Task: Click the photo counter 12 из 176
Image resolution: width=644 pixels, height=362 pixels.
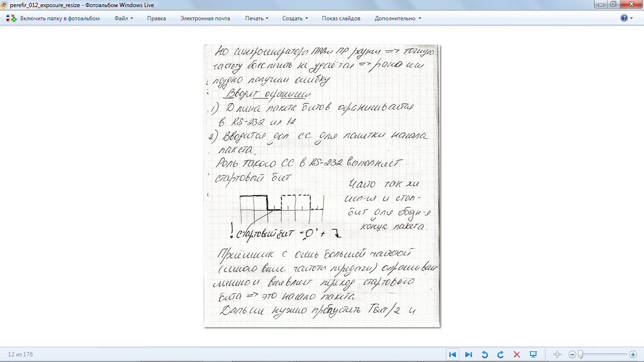Action: pos(20,354)
